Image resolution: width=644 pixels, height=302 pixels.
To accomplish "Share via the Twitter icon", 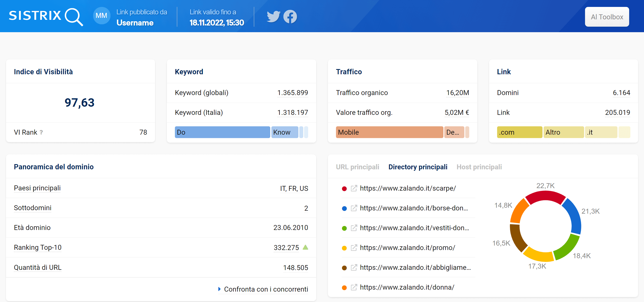I will pyautogui.click(x=273, y=17).
